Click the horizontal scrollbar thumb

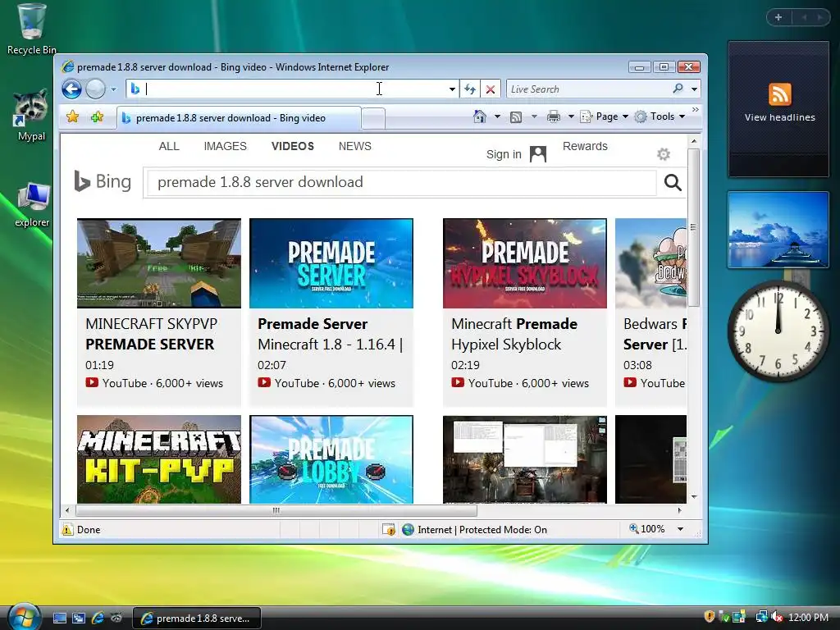point(276,510)
